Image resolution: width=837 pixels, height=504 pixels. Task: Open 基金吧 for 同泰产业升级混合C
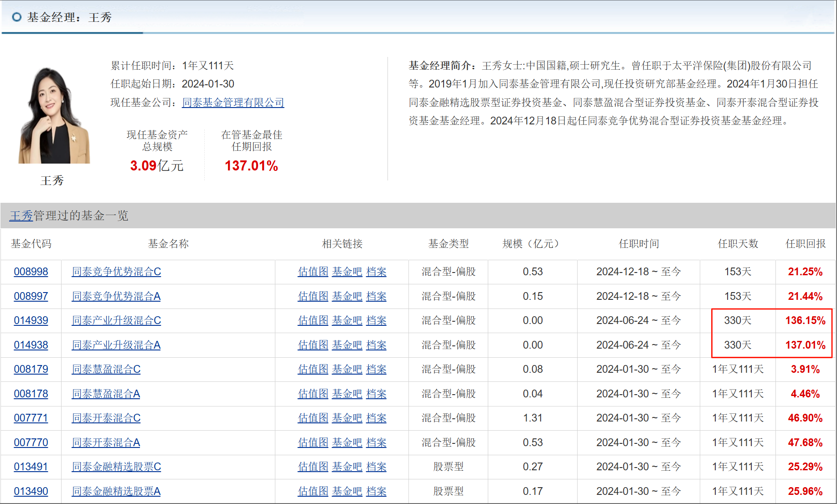(347, 320)
